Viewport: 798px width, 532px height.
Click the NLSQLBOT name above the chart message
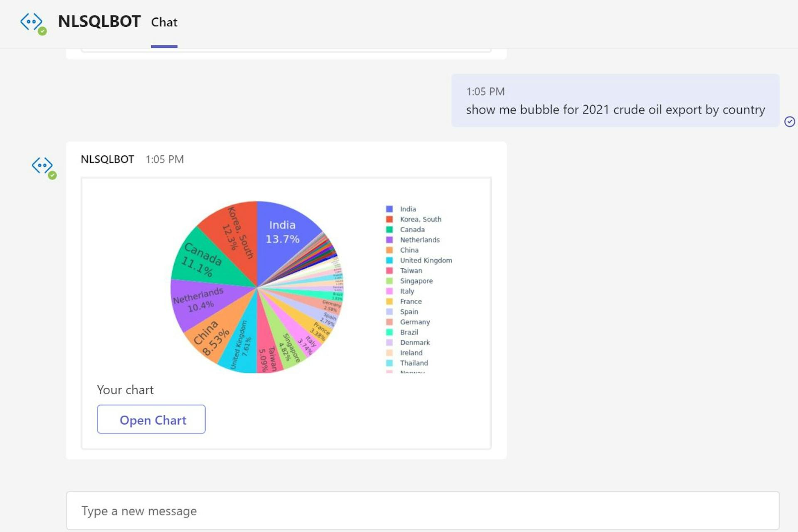pyautogui.click(x=107, y=159)
